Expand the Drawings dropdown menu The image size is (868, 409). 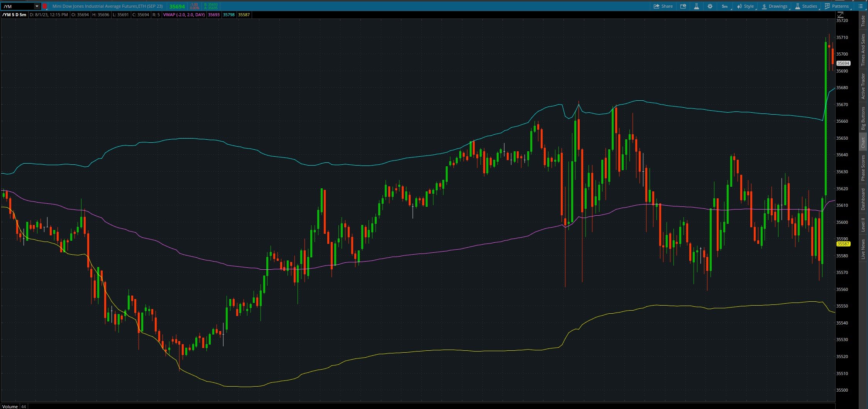tap(774, 6)
